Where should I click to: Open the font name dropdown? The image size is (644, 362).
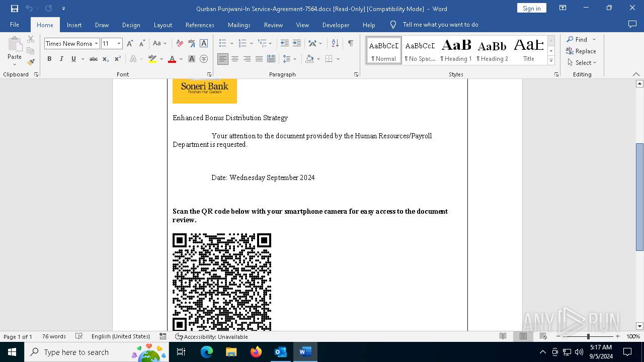click(96, 44)
